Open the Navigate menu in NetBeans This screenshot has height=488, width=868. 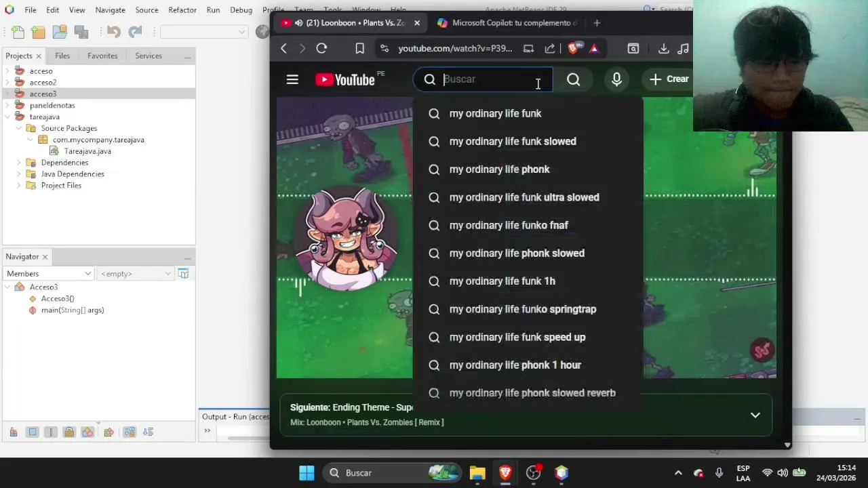click(x=110, y=10)
